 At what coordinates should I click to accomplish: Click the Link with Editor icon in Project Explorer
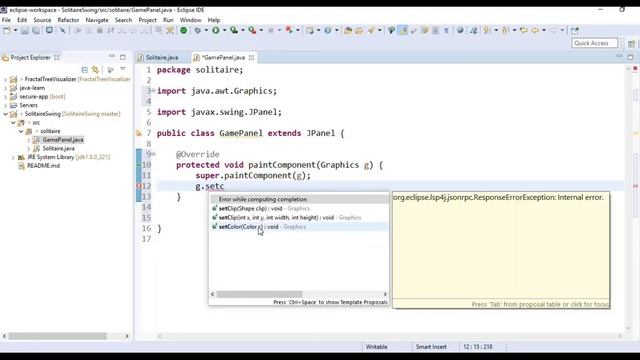[96, 70]
